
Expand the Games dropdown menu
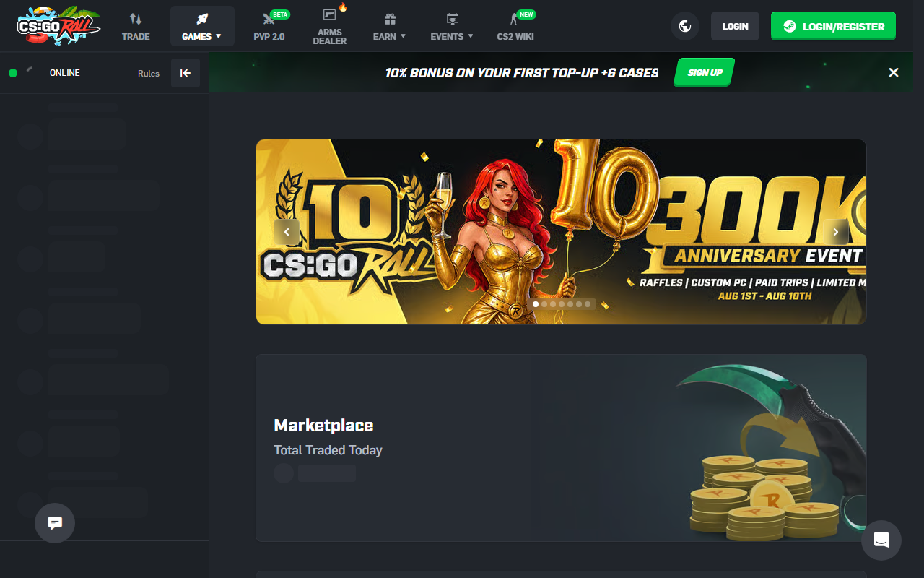coord(202,26)
